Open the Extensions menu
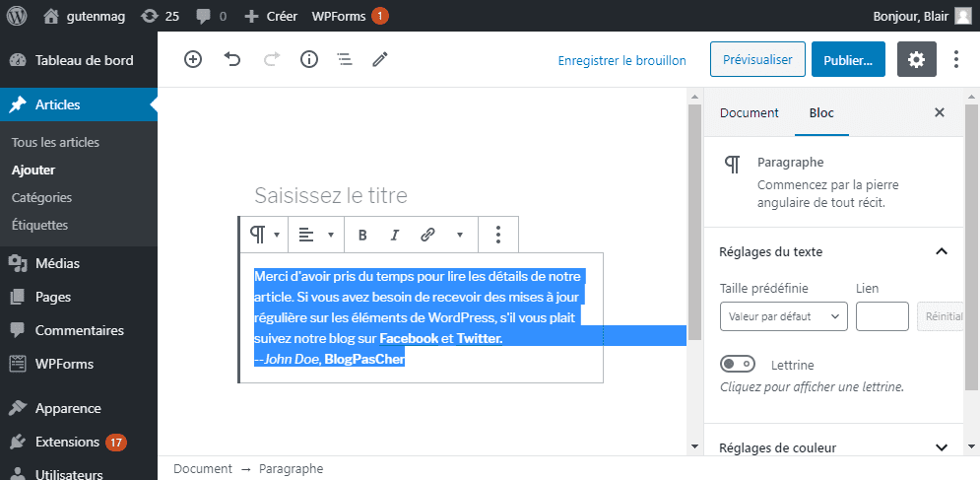Image resolution: width=980 pixels, height=480 pixels. [79, 442]
